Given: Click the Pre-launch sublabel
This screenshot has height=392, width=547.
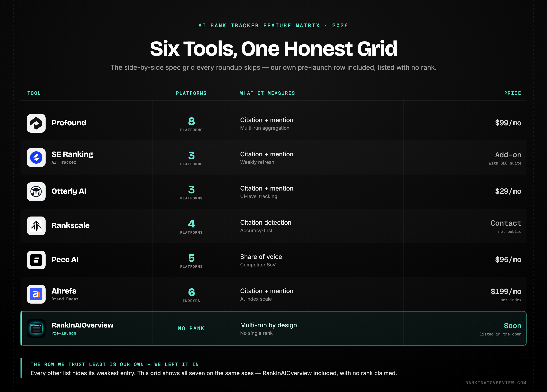Looking at the screenshot, I should pos(64,333).
